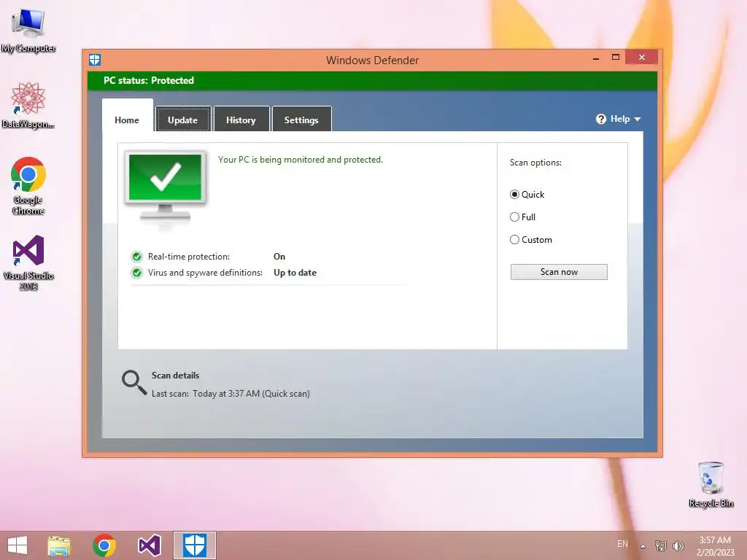Image resolution: width=747 pixels, height=560 pixels.
Task: Click Windows Defender taskbar button
Action: [x=194, y=545]
